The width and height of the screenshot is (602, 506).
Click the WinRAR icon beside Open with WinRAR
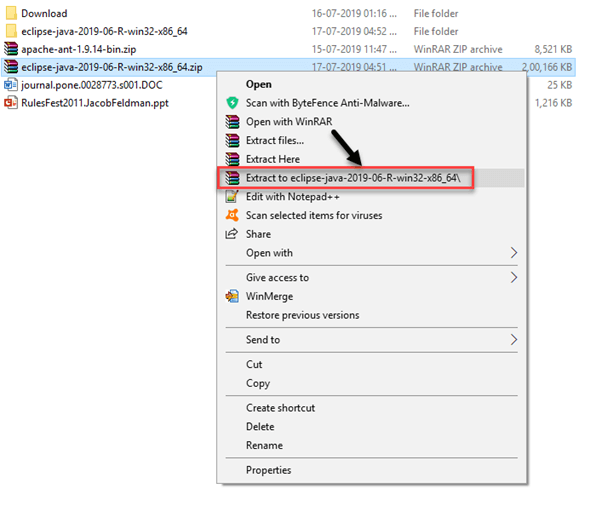(x=231, y=122)
